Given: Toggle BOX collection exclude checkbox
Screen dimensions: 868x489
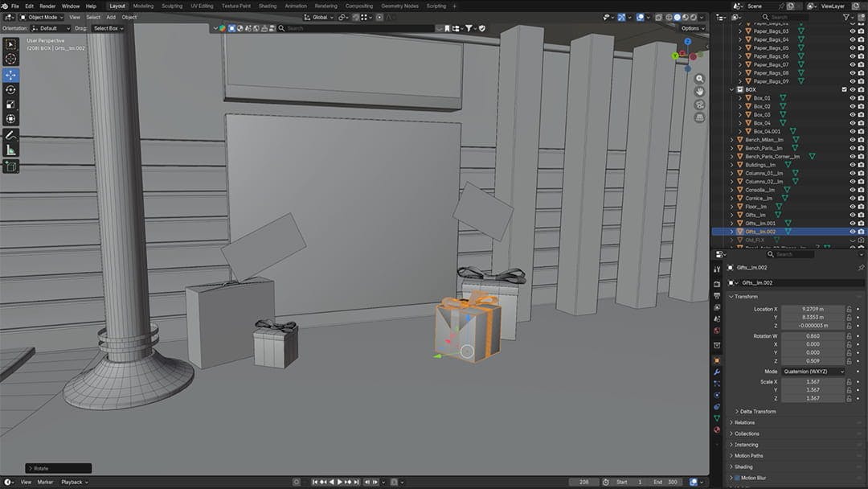Looking at the screenshot, I should (x=845, y=89).
